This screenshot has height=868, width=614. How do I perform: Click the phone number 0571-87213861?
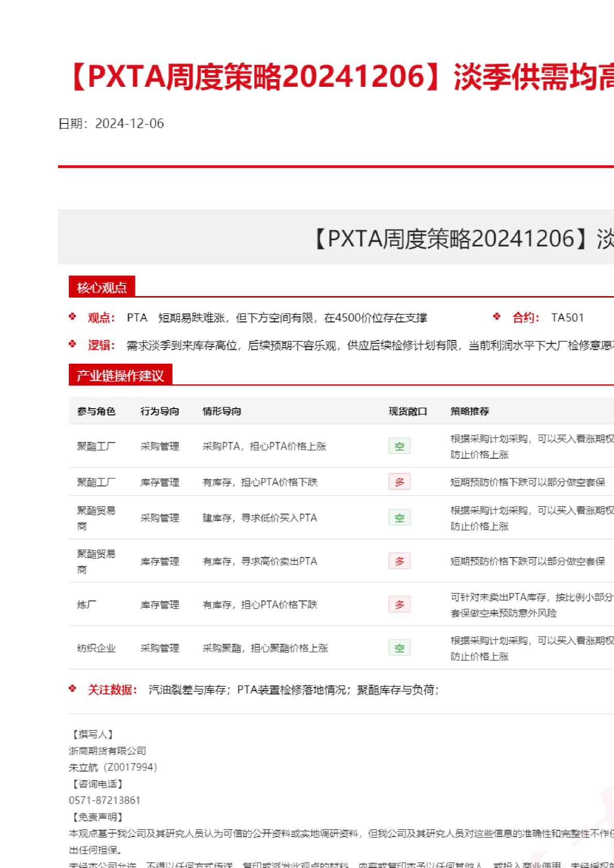pyautogui.click(x=104, y=800)
